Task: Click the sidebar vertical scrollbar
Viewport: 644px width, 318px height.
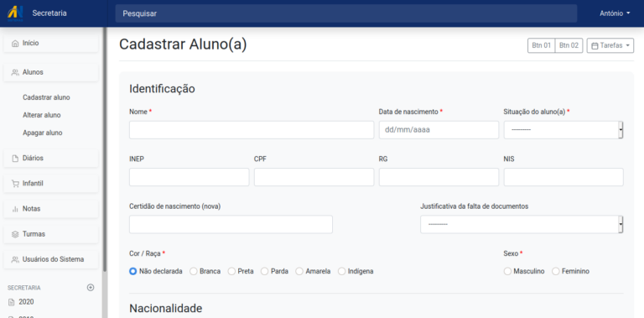Action: [x=105, y=149]
